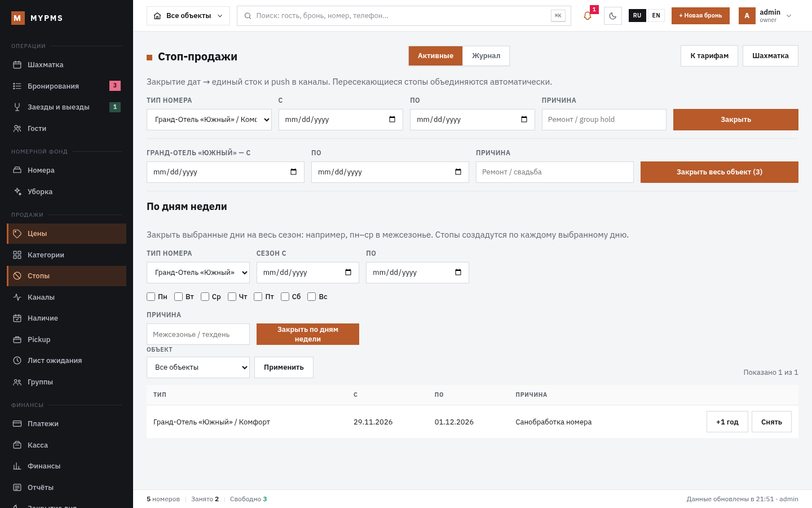The height and width of the screenshot is (508, 812).
Task: Check the Вт weekday checkbox
Action: [178, 297]
